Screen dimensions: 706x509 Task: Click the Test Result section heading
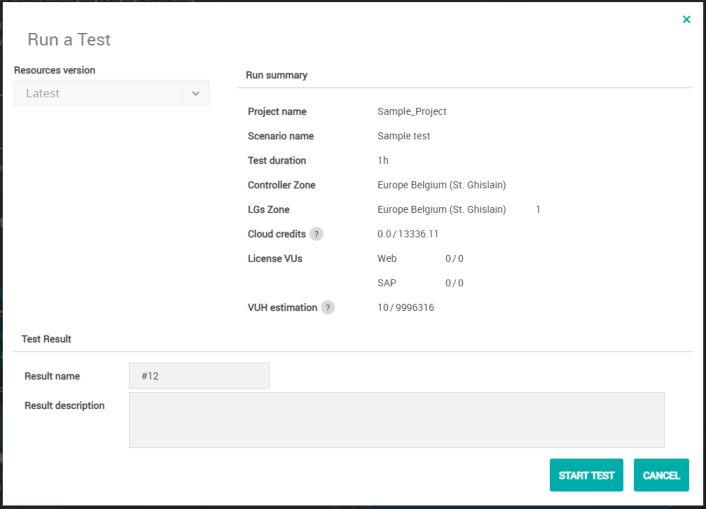pyautogui.click(x=46, y=339)
